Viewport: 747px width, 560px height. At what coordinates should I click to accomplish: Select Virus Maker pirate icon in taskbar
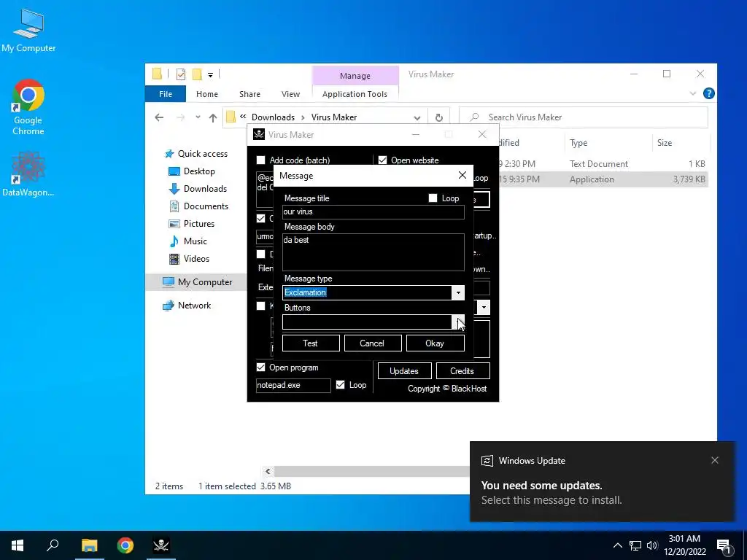point(161,545)
